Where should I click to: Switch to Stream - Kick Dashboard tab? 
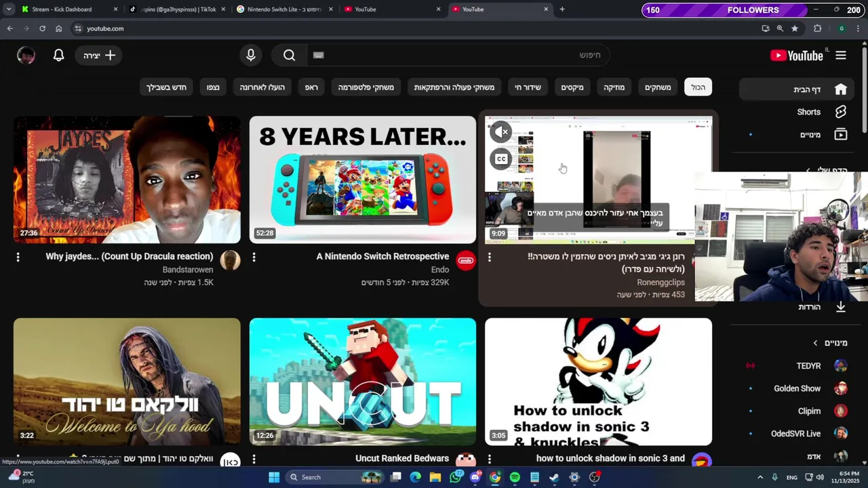pos(71,9)
